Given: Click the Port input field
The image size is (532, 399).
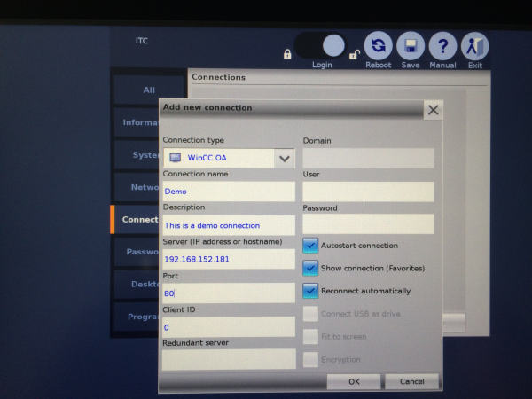Looking at the screenshot, I should click(229, 293).
